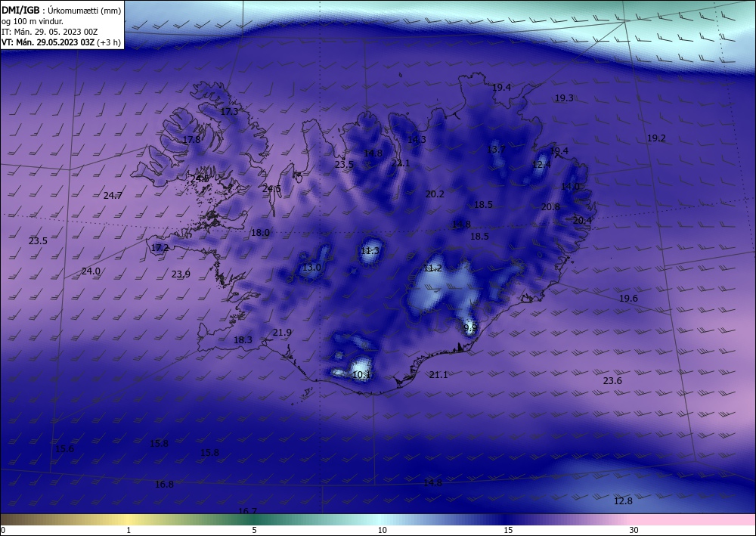Click the map value 16.8
The width and height of the screenshot is (756, 536).
(x=164, y=484)
